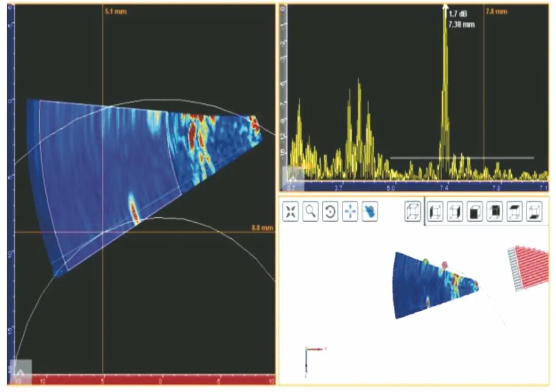Select the white gate line in A-scan

tap(462, 158)
